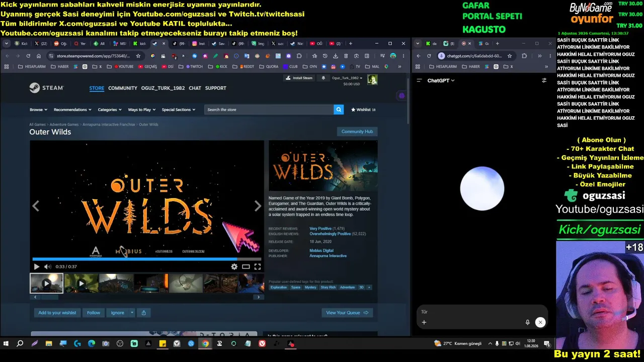Open the Oguz_Turk_1982 profile avatar
Viewport: 644px width, 362px height.
[372, 80]
